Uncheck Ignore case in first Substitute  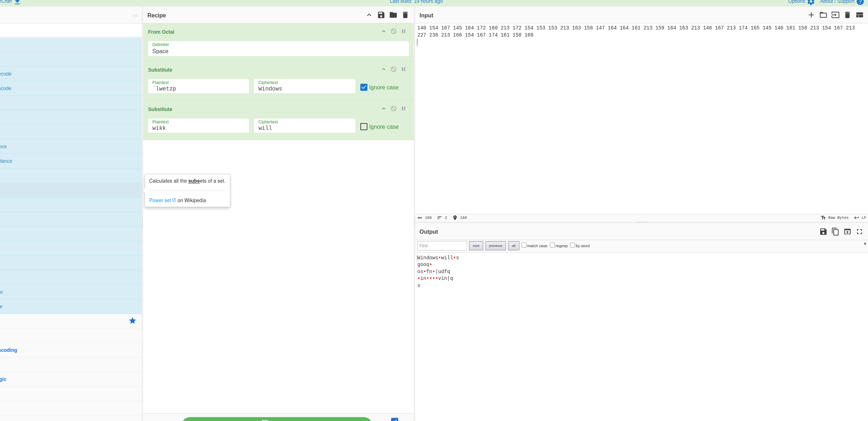[x=363, y=87]
